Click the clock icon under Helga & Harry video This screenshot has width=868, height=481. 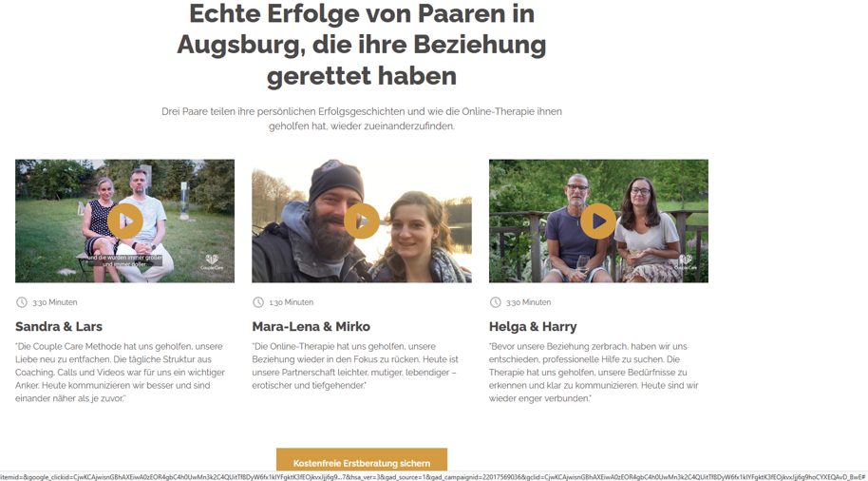[x=495, y=302]
